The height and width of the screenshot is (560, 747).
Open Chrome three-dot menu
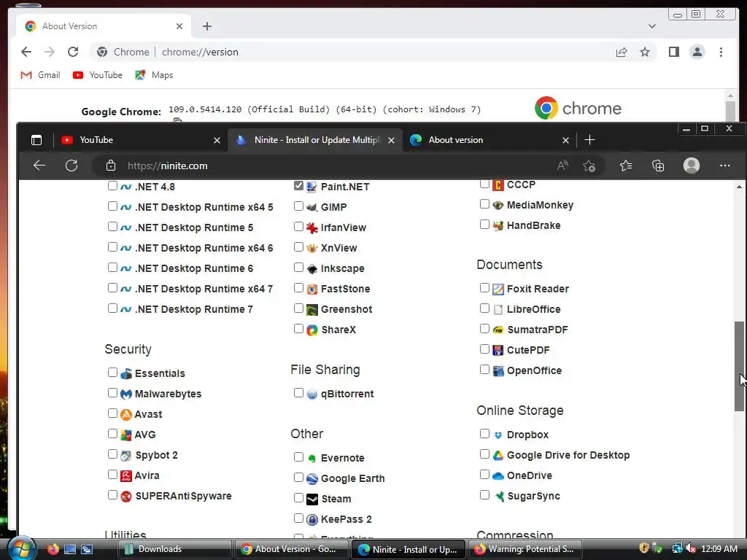721,52
